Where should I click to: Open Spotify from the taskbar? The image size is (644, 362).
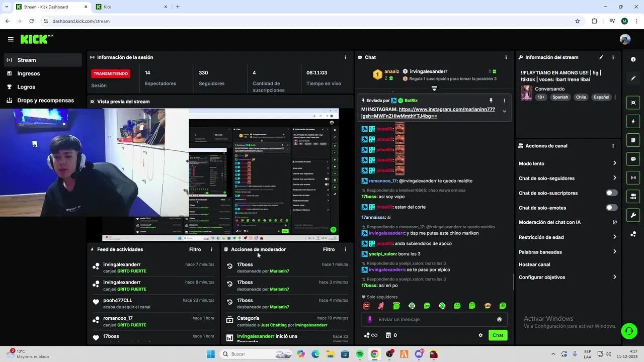[x=360, y=354]
